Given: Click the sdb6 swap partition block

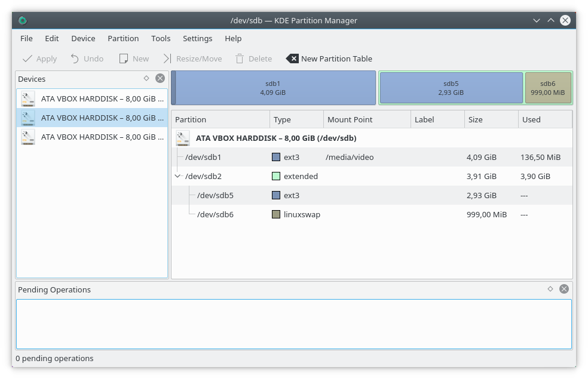Looking at the screenshot, I should [x=548, y=88].
